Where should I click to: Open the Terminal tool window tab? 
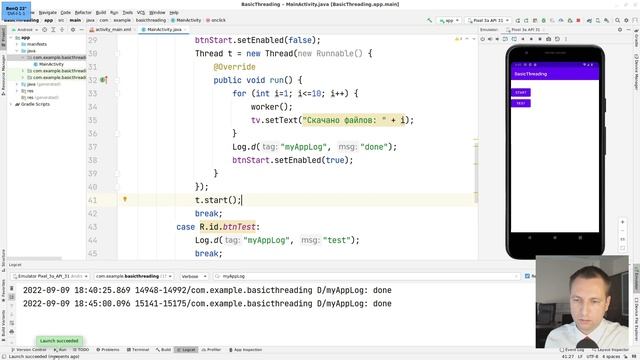tap(138, 350)
